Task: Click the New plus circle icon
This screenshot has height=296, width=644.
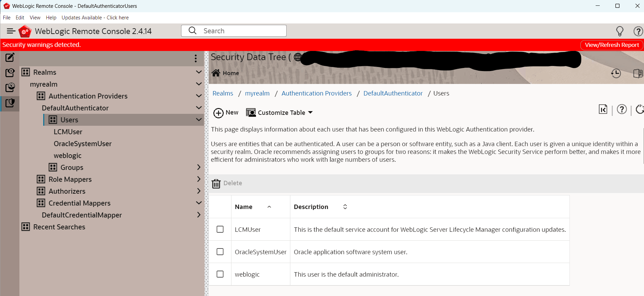Action: (x=219, y=113)
